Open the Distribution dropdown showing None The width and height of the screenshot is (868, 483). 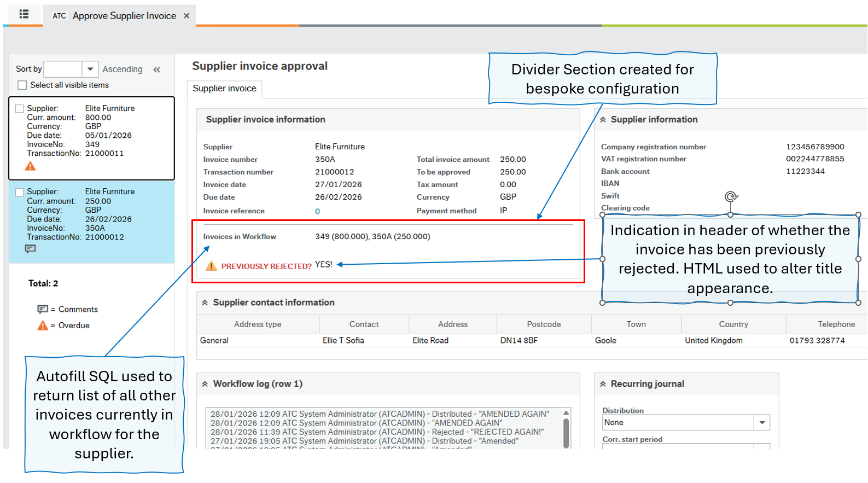point(762,422)
